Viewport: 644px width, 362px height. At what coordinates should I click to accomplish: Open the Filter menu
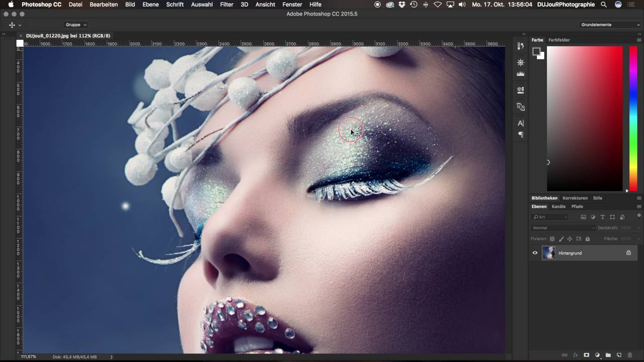[227, 5]
